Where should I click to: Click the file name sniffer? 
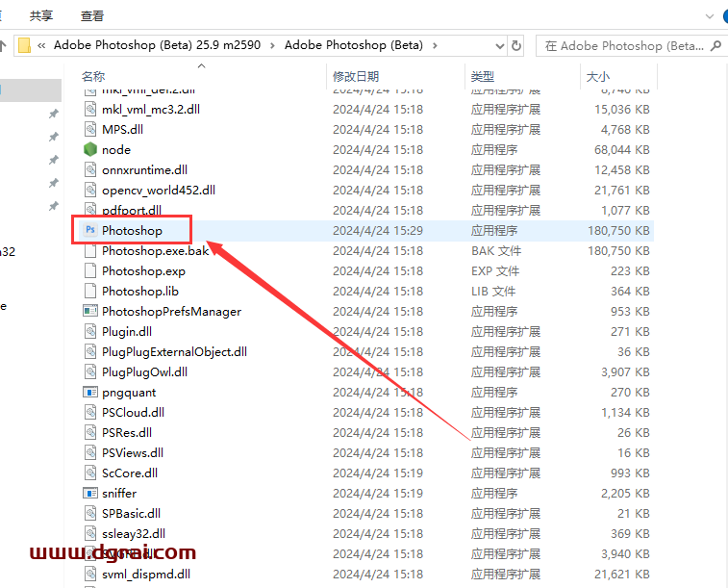(x=119, y=493)
